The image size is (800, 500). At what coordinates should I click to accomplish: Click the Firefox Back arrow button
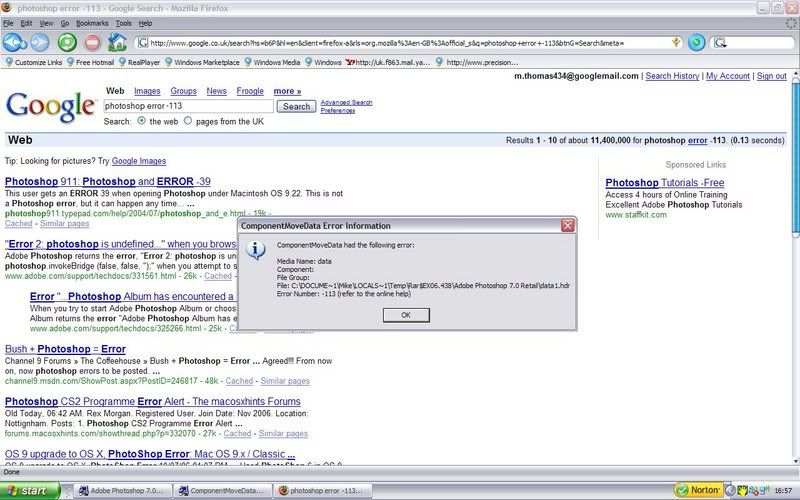(x=14, y=42)
